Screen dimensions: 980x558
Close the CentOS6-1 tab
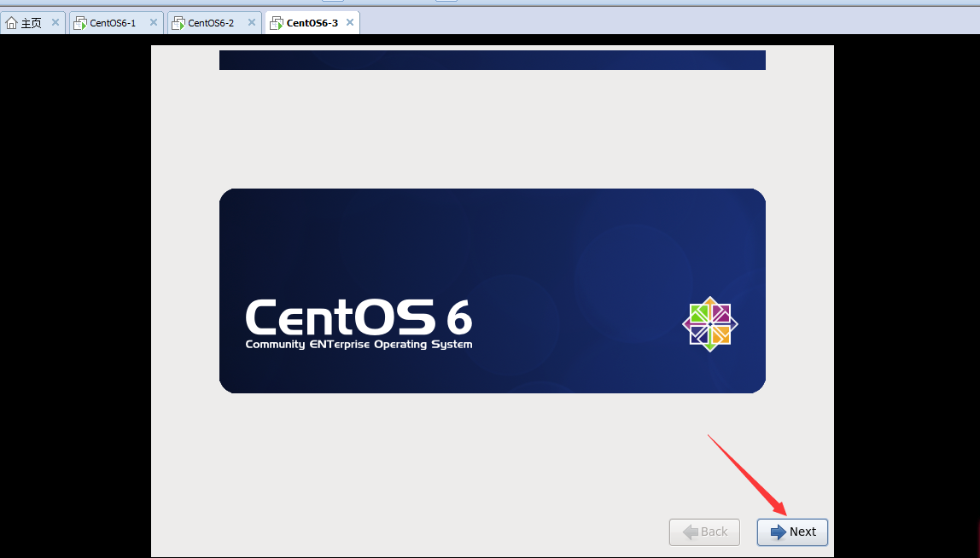pyautogui.click(x=153, y=22)
